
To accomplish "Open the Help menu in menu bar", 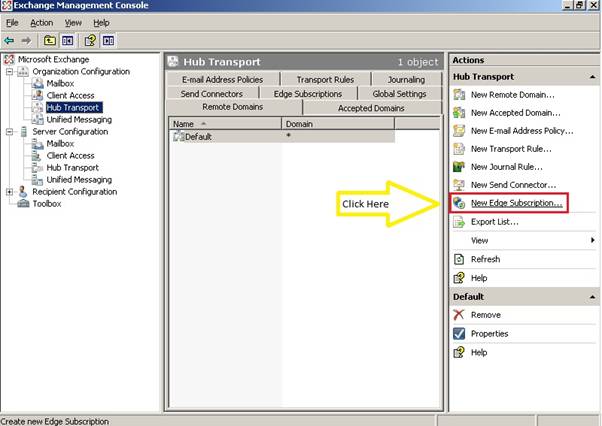I will click(101, 23).
